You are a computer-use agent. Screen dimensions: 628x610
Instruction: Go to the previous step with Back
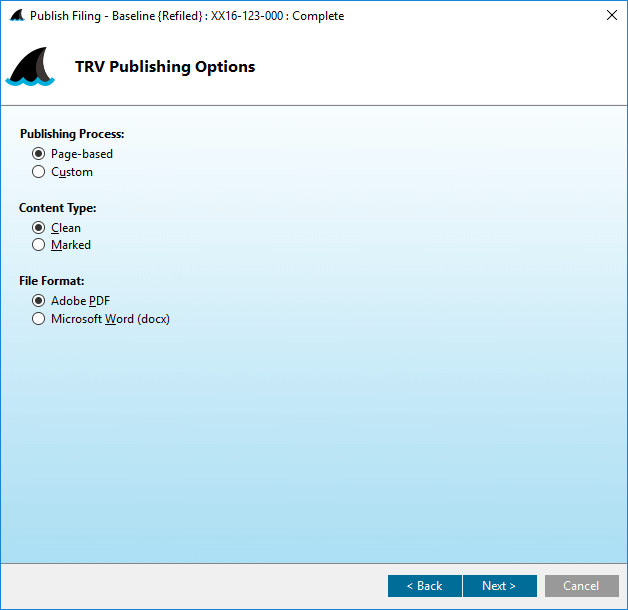425,586
